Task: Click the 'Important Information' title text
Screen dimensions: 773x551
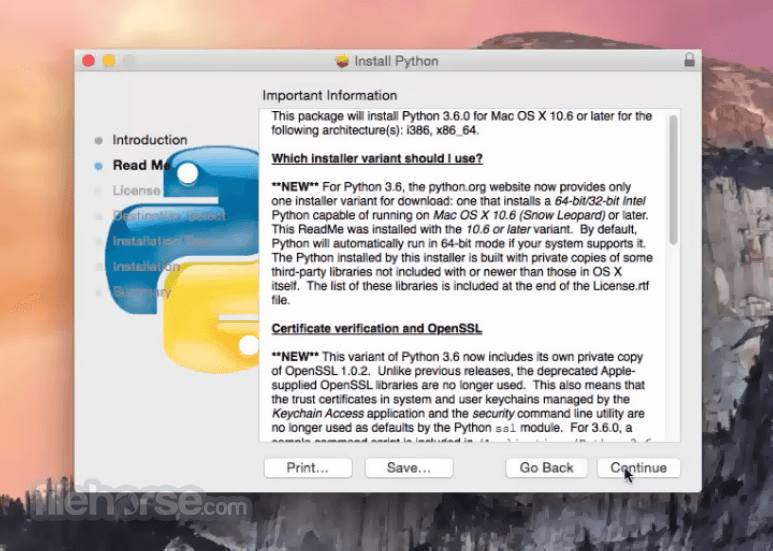Action: coord(330,95)
